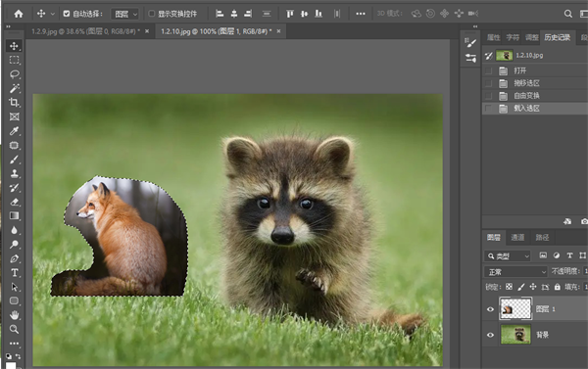This screenshot has width=588, height=369.
Task: Open the 字符 panel tab
Action: click(513, 37)
